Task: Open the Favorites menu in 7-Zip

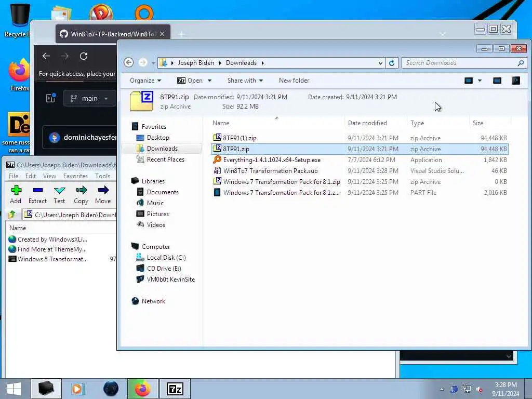Action: [75, 176]
